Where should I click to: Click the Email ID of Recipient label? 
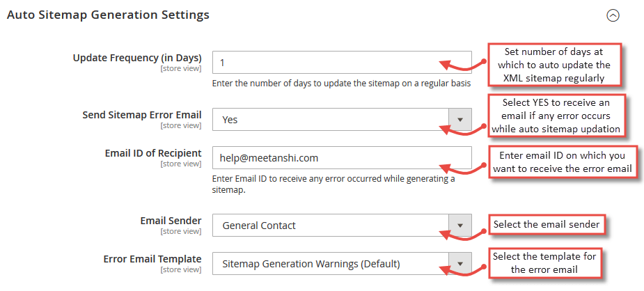point(153,153)
